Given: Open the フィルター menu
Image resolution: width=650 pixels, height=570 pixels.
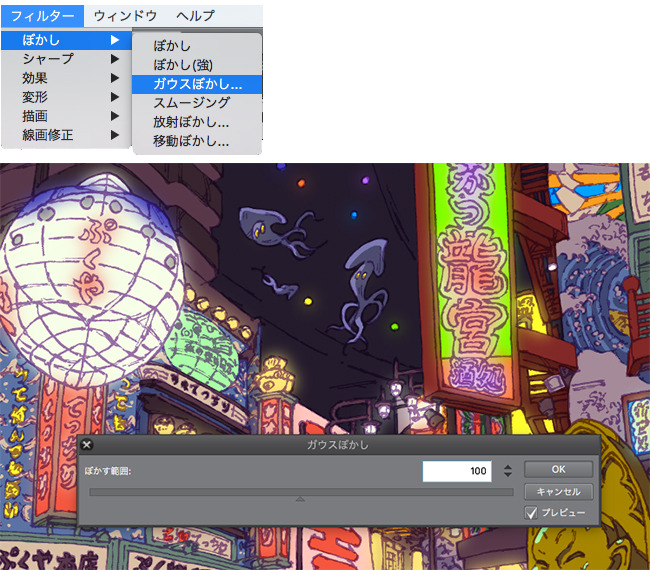Looking at the screenshot, I should coord(42,16).
